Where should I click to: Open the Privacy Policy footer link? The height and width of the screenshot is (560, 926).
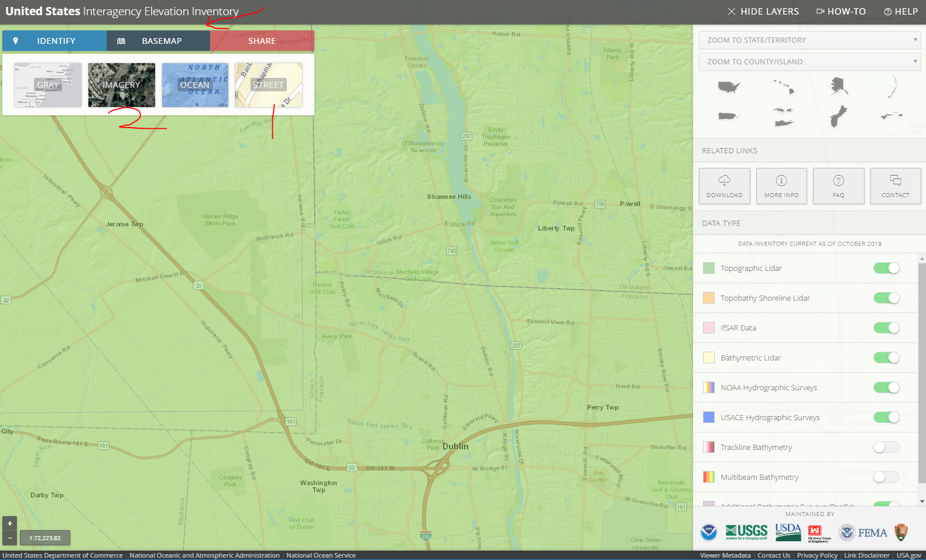[817, 555]
